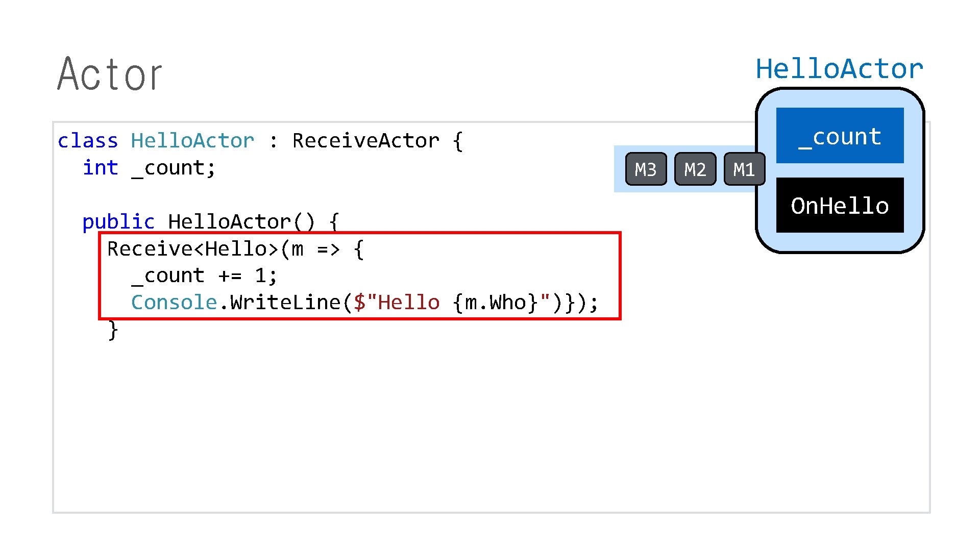Click the Console.WriteLine method link

235,302
